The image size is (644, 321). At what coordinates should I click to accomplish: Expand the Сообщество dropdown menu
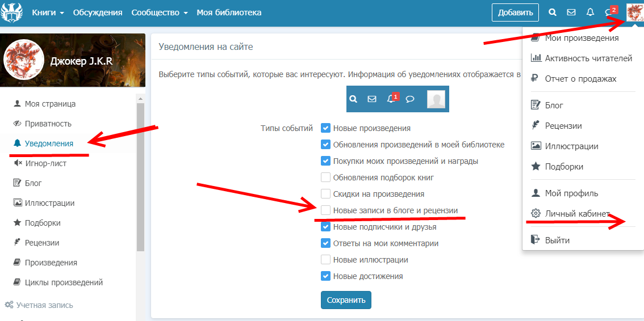pos(159,12)
